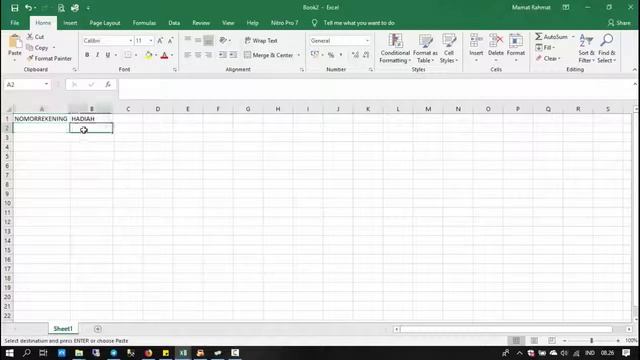Click the Copy icon
The image size is (640, 360).
[x=30, y=48]
